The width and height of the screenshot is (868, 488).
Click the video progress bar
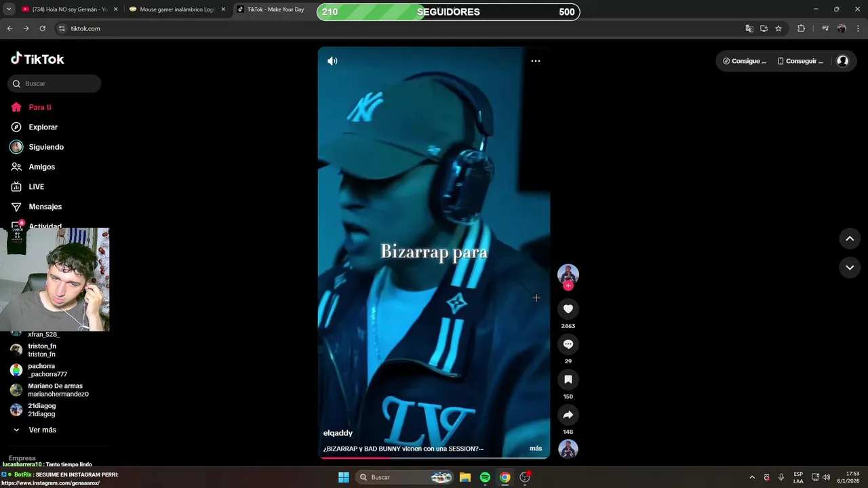[x=434, y=457]
